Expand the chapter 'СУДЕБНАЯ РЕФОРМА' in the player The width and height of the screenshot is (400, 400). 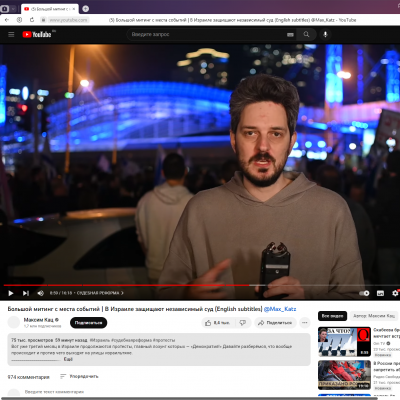coord(100,293)
